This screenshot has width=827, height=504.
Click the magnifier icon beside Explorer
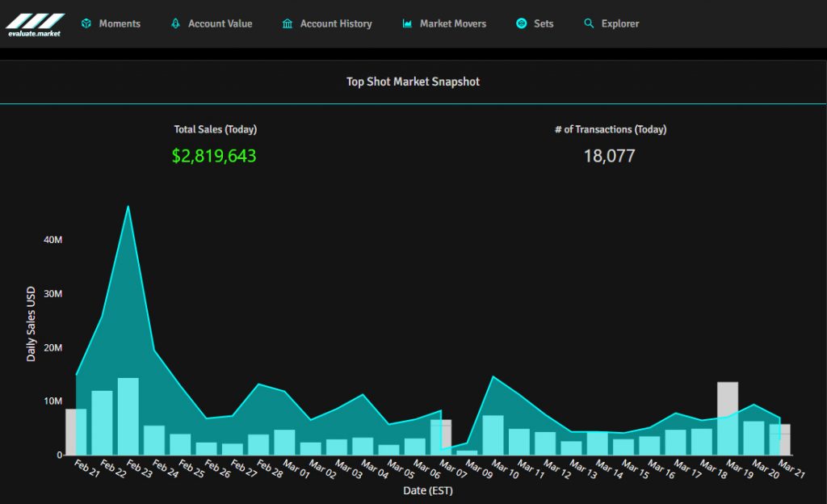pyautogui.click(x=589, y=24)
